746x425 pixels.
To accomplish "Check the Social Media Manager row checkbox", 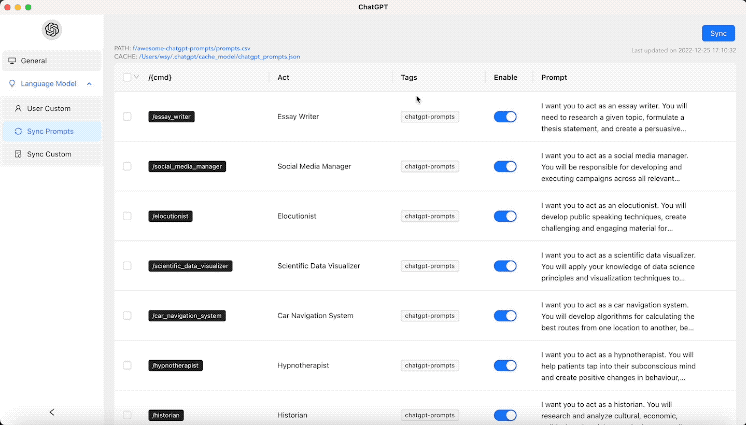I will click(x=127, y=167).
